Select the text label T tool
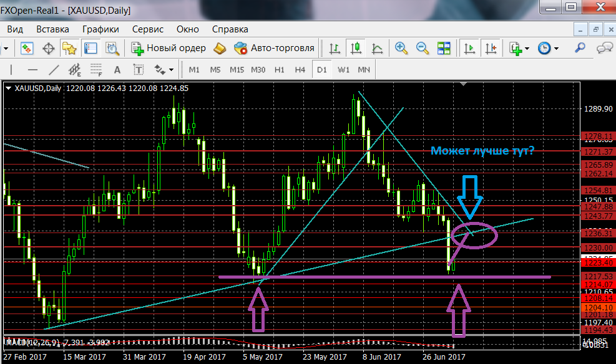 pyautogui.click(x=139, y=70)
